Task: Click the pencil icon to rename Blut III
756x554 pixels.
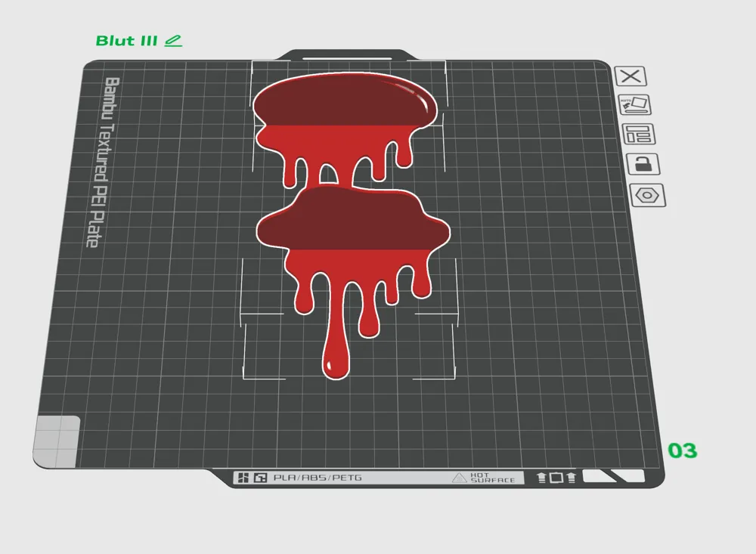Action: point(173,41)
